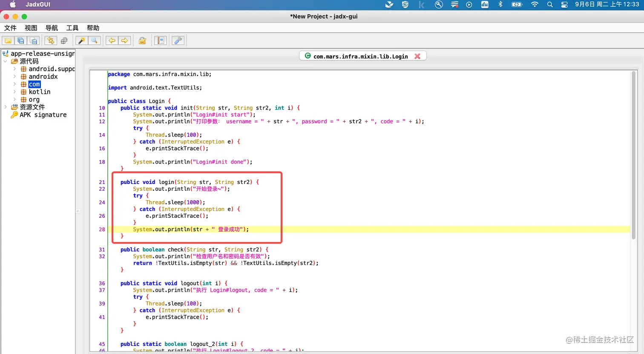Expand the org package node
Viewport: 644px width, 354px height.
click(14, 100)
